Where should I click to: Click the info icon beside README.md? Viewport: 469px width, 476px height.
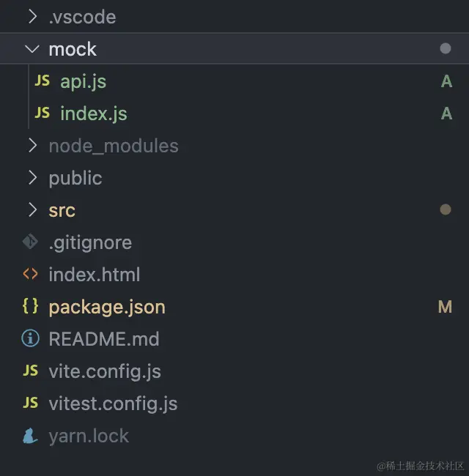tap(30, 339)
